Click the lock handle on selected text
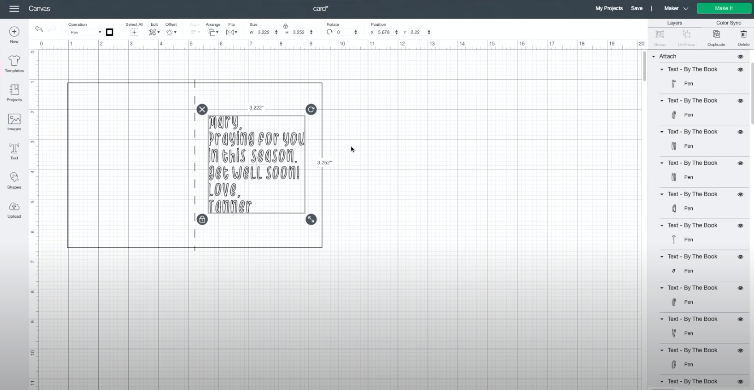 (x=202, y=219)
